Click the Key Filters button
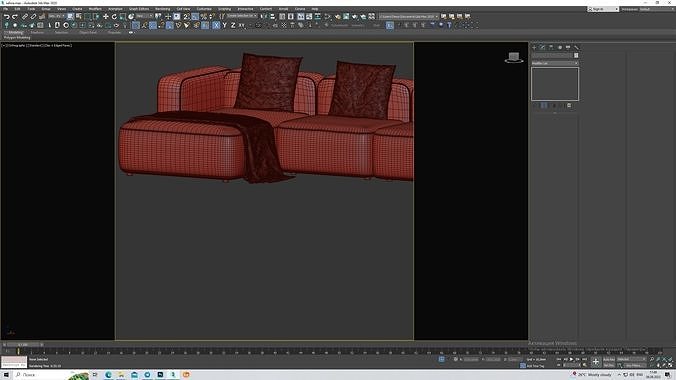This screenshot has height=380, width=676. 634,365
